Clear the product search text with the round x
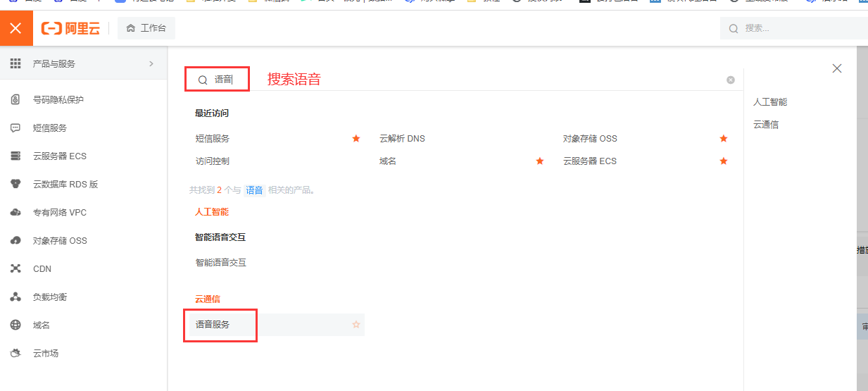The width and height of the screenshot is (868, 391). (x=731, y=80)
